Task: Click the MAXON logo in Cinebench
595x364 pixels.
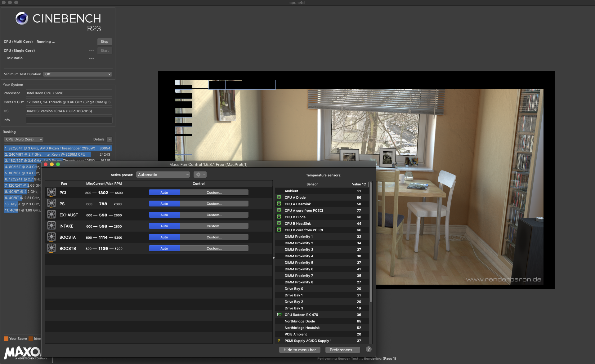Action: 22,353
